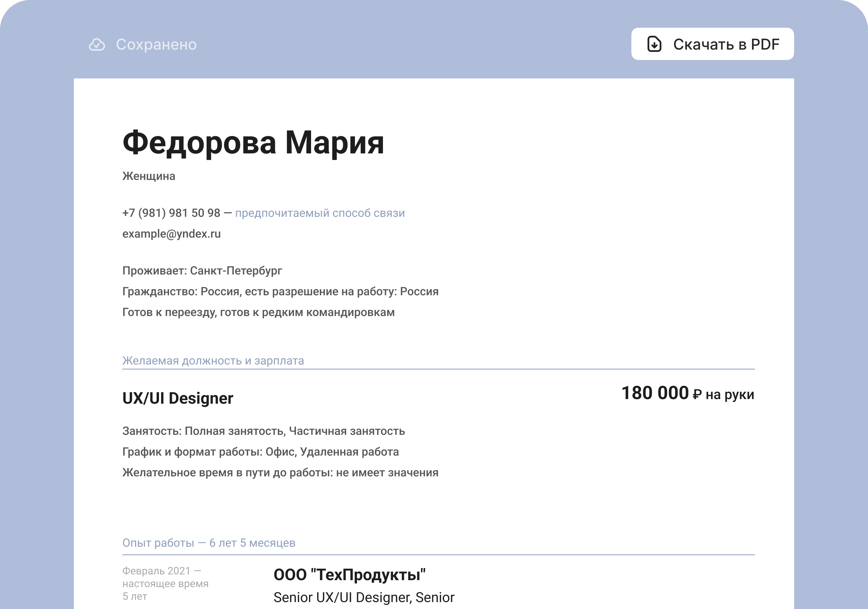Click the cloud save status icon

tap(97, 44)
